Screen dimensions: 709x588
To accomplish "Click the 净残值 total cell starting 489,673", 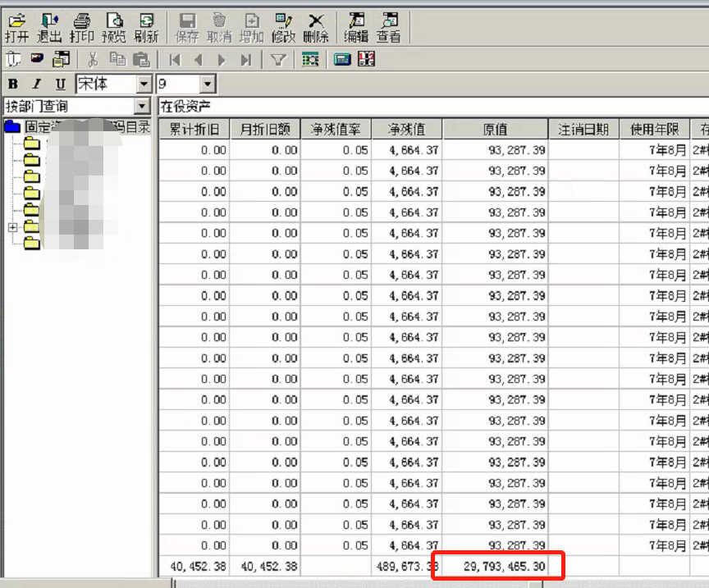I will coord(407,567).
